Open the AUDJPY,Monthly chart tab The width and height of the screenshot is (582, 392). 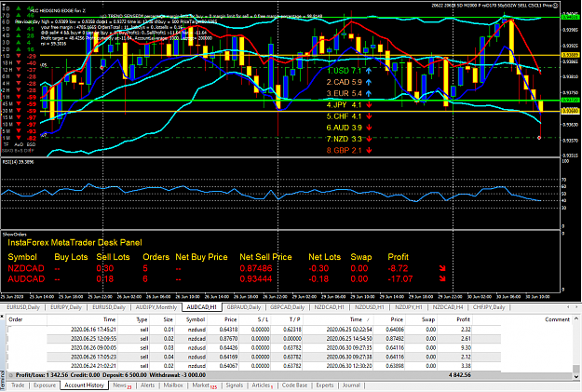pyautogui.click(x=156, y=307)
